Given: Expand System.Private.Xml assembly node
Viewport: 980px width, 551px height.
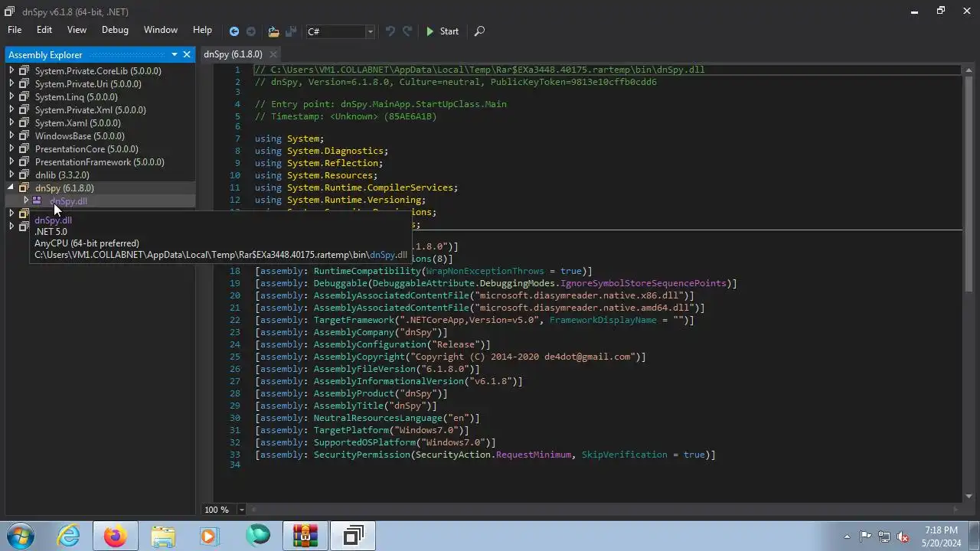Looking at the screenshot, I should (x=11, y=109).
